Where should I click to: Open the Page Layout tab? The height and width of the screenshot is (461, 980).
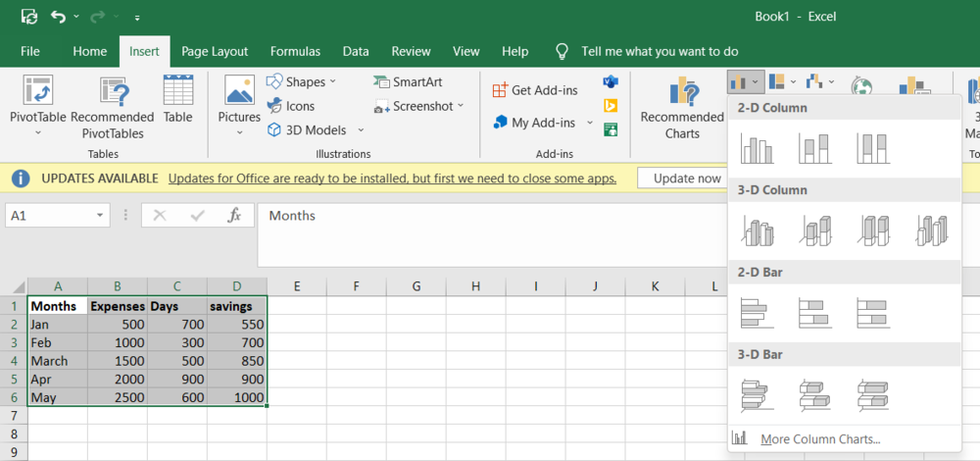[x=215, y=51]
